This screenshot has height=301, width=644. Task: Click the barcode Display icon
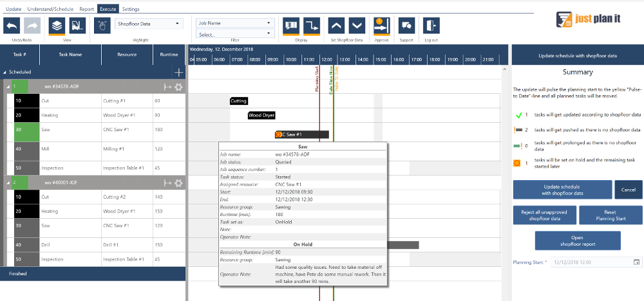click(291, 26)
